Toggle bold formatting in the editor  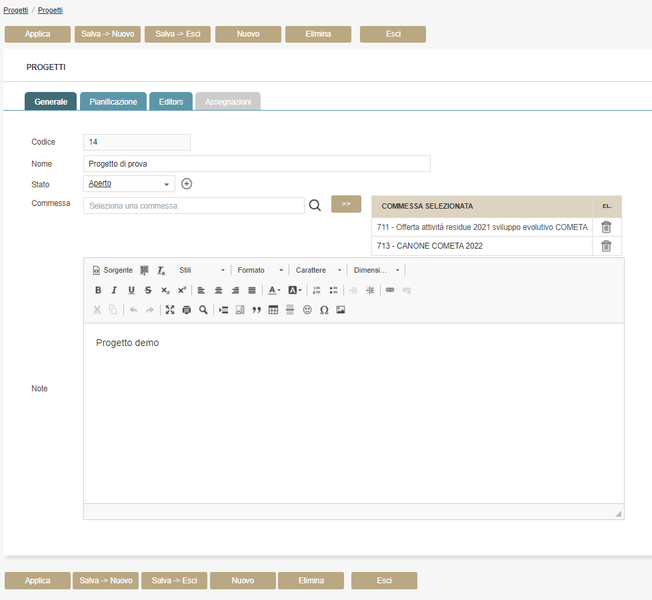click(98, 290)
